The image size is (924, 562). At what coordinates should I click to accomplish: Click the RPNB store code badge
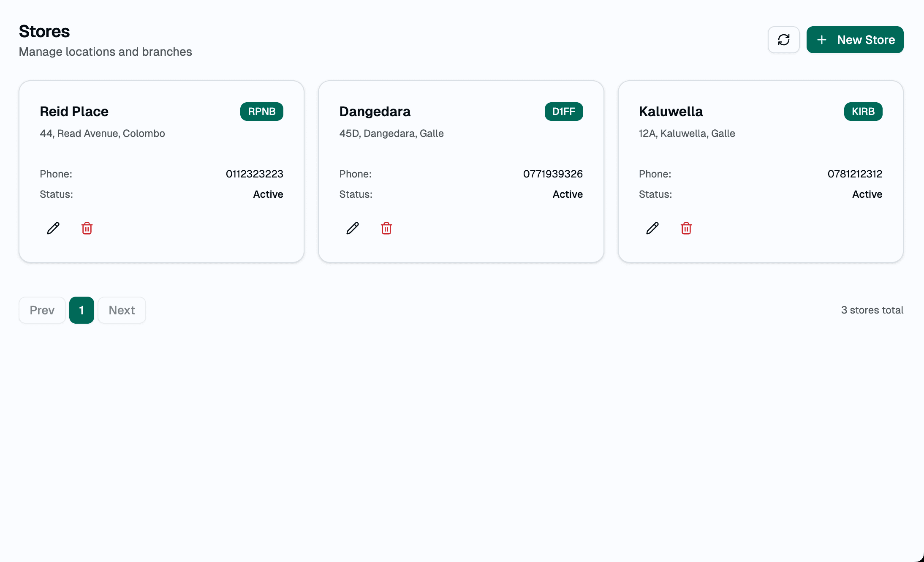(x=261, y=111)
